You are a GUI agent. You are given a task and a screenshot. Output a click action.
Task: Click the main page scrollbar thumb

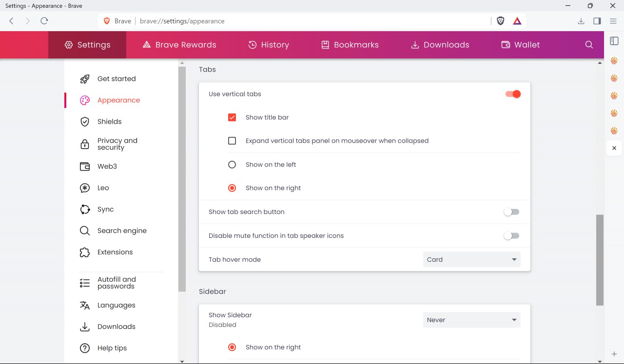tap(600, 260)
